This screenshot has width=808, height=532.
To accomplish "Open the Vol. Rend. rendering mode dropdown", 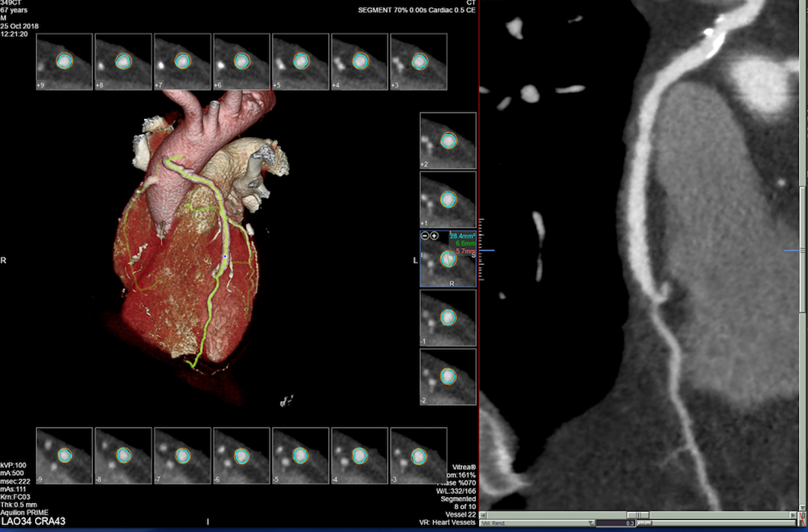I will [591, 523].
